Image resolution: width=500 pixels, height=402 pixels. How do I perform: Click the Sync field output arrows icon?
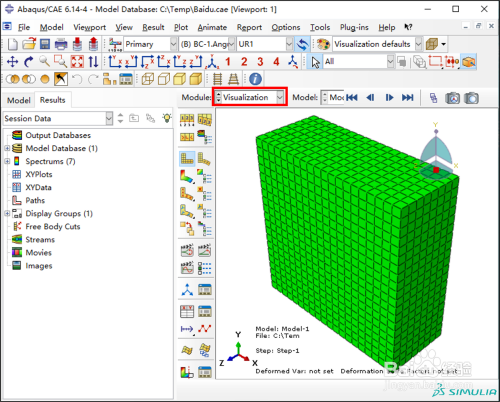pos(302,44)
